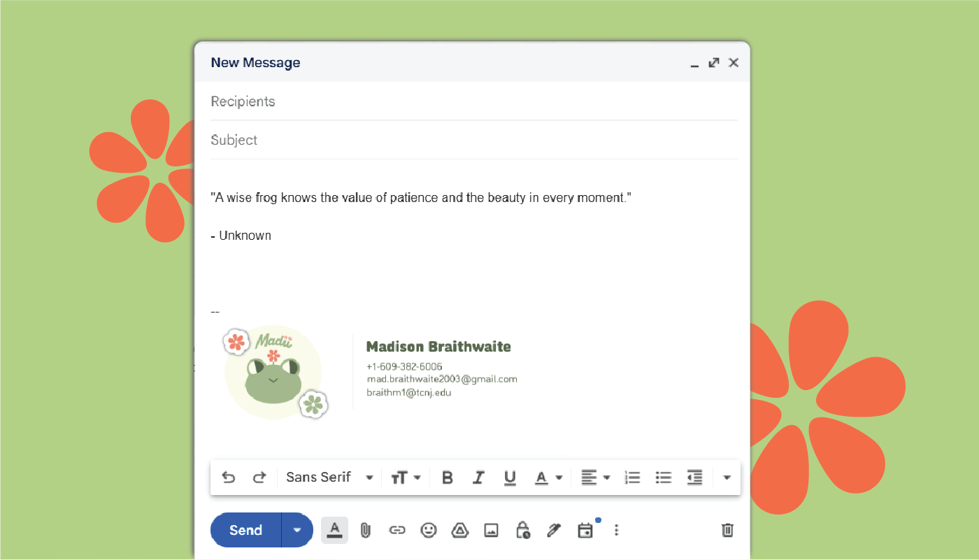Insert signature with the pen icon
Image resolution: width=979 pixels, height=560 pixels.
pyautogui.click(x=554, y=530)
